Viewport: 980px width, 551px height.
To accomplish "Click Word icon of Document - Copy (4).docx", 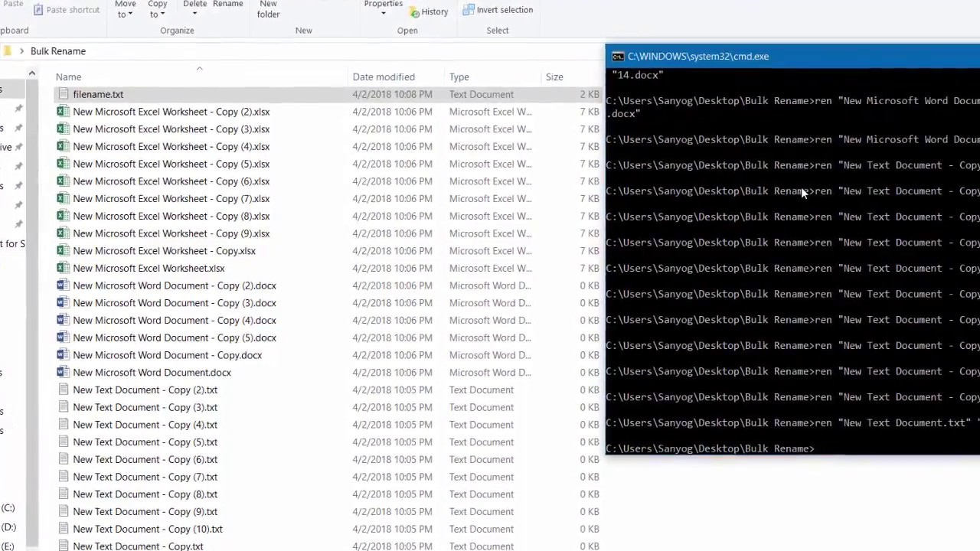I will pyautogui.click(x=63, y=320).
